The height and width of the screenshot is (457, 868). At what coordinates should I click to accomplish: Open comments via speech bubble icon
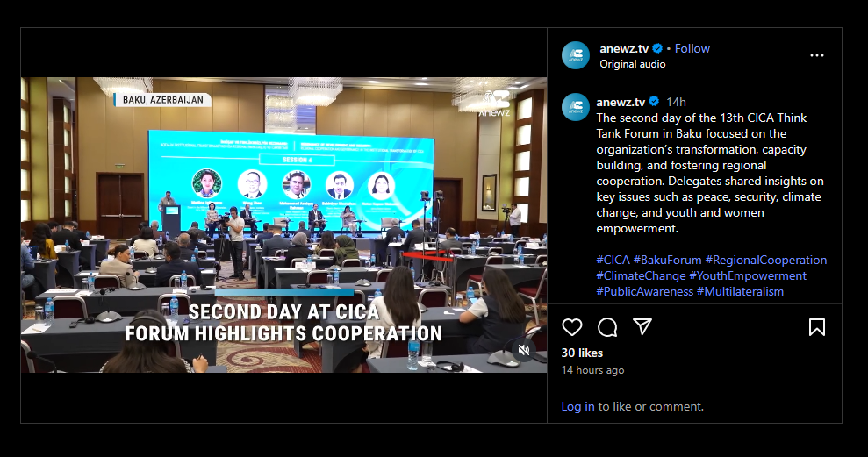607,327
